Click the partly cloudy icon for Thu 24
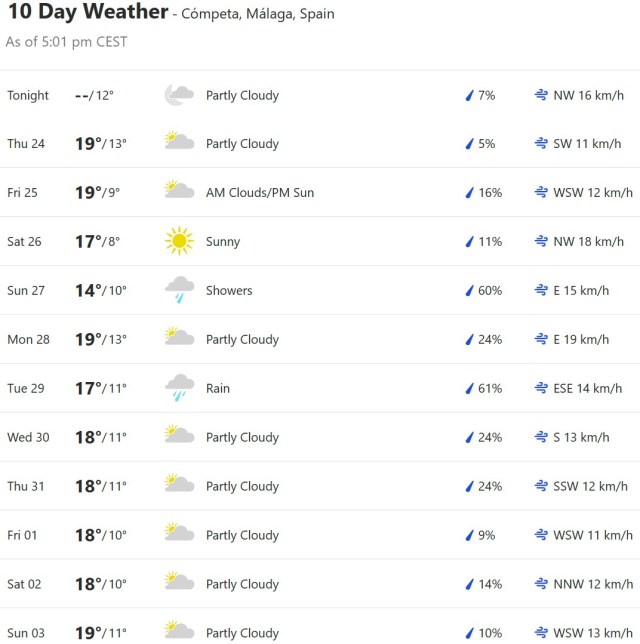The width and height of the screenshot is (640, 644). (x=179, y=143)
